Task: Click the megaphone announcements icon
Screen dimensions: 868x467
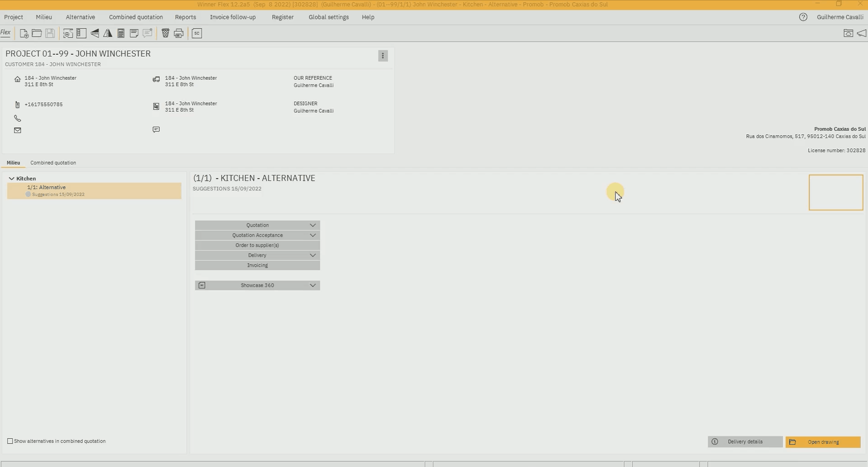Action: click(x=862, y=33)
